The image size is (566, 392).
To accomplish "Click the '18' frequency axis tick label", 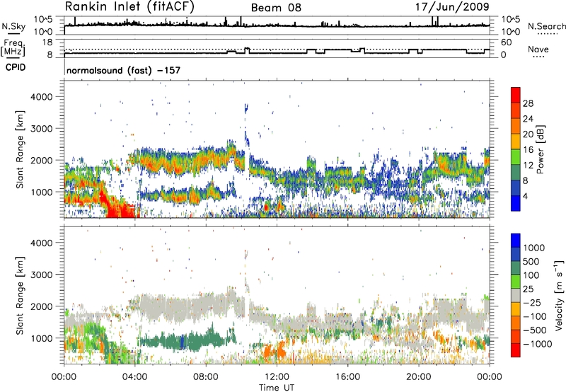I will (47, 42).
